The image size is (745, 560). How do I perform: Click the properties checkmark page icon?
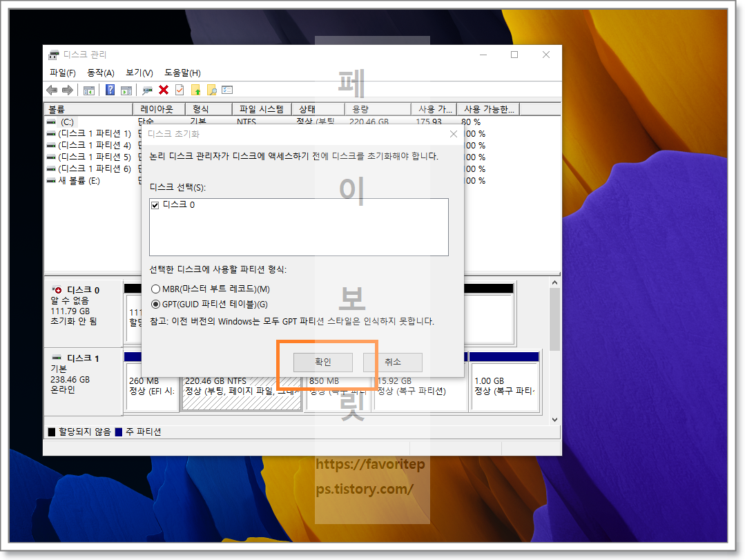[x=179, y=90]
